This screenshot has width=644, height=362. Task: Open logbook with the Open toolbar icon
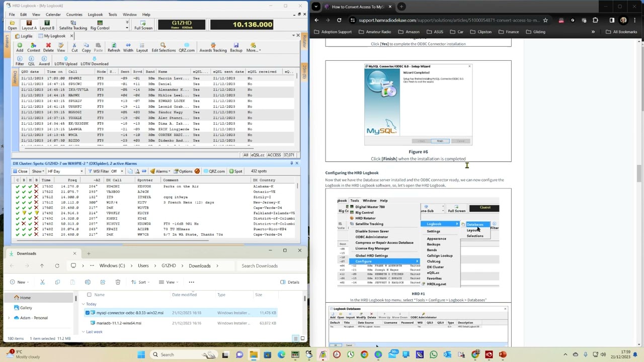(12, 25)
